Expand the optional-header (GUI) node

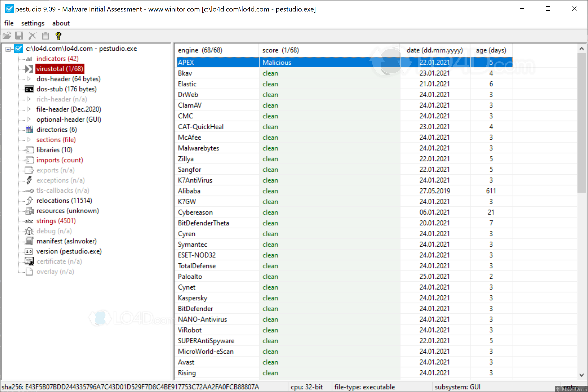(x=29, y=119)
